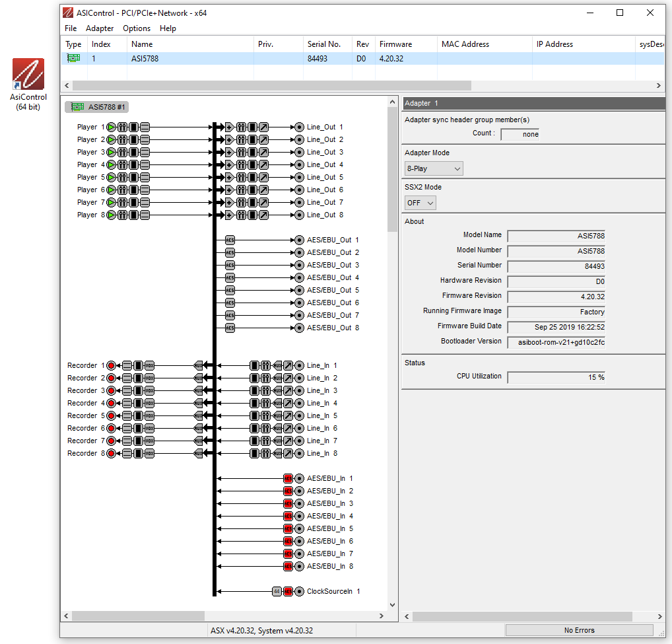
Task: Click the mixer plus icon for Line_Out 7
Action: click(x=230, y=202)
